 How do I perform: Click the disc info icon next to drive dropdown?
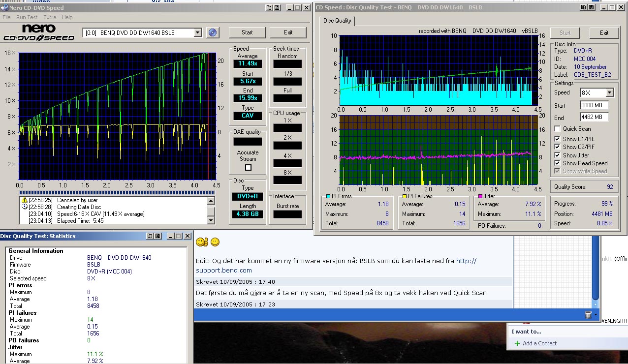(x=212, y=32)
